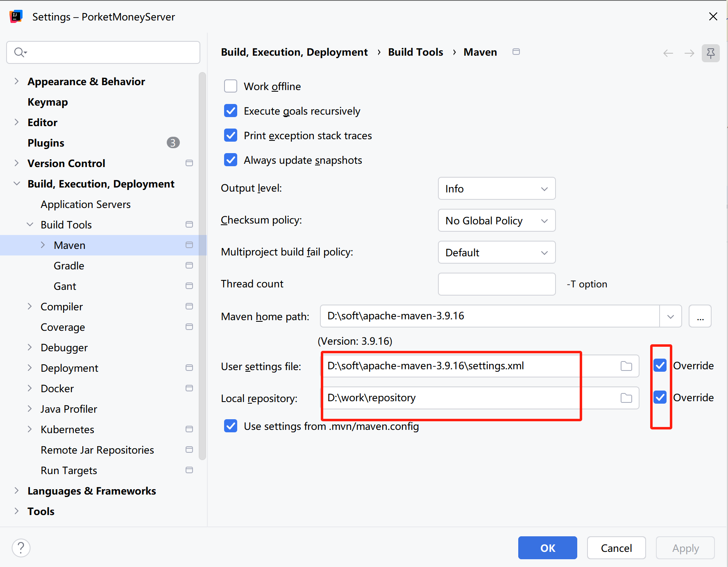The height and width of the screenshot is (567, 728).
Task: Click the User settings file path field
Action: point(479,366)
